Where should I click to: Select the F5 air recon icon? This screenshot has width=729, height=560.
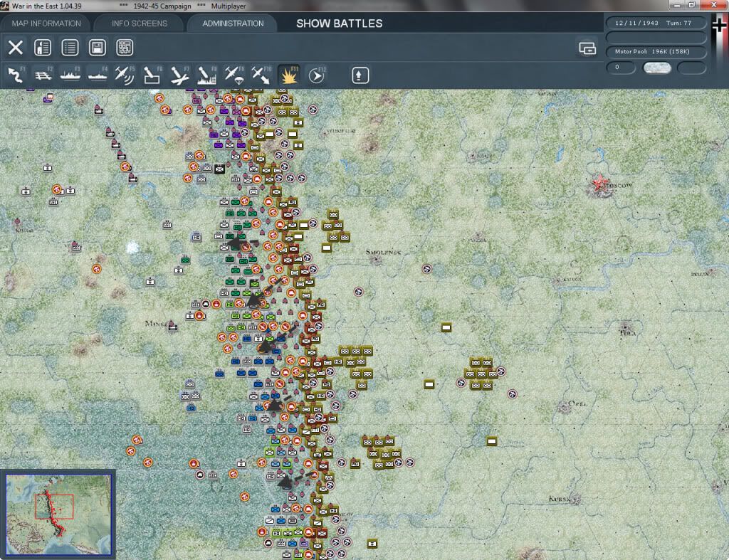click(x=125, y=75)
